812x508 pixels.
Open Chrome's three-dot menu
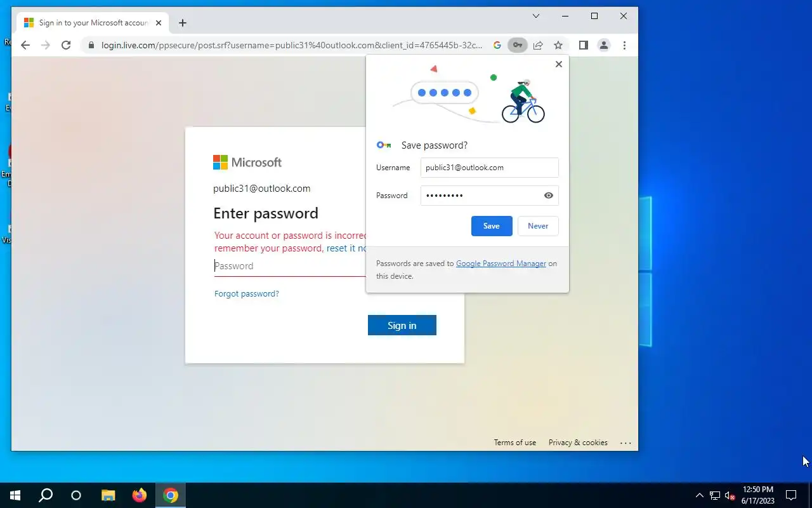(x=624, y=45)
